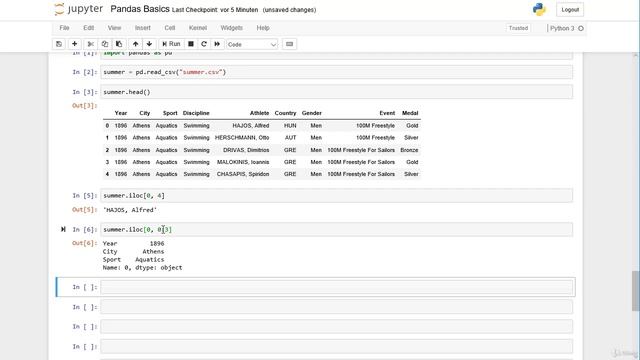
Task: Click the Trusted notebook indicator
Action: [x=518, y=28]
